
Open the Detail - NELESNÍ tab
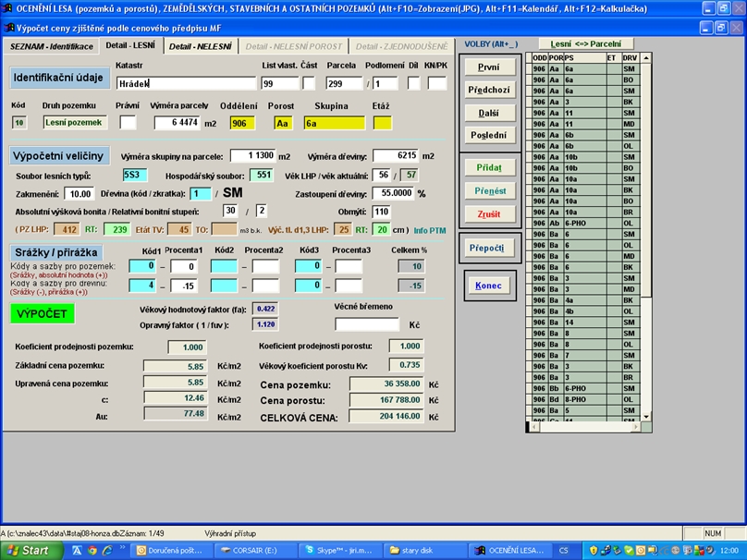click(x=201, y=46)
